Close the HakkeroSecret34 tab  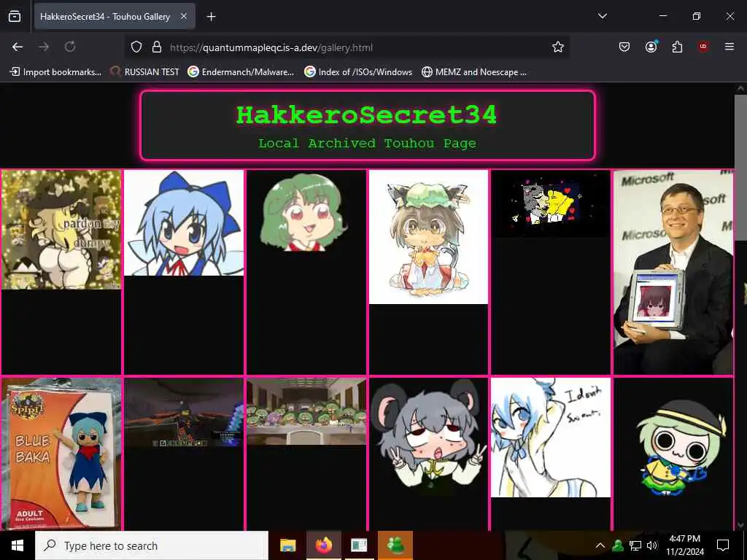click(x=183, y=17)
